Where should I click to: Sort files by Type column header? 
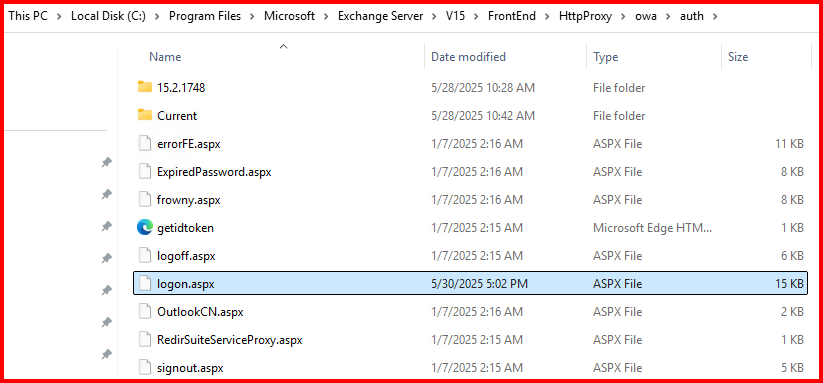pos(606,57)
